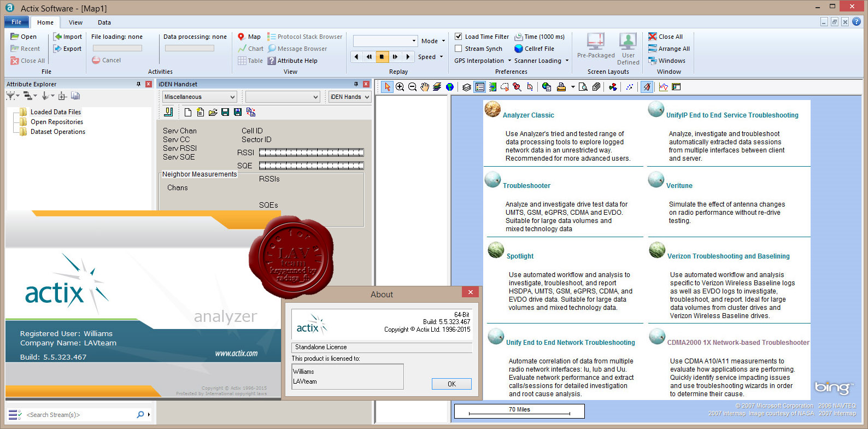Click the Import button in ribbon
868x429 pixels.
point(68,37)
